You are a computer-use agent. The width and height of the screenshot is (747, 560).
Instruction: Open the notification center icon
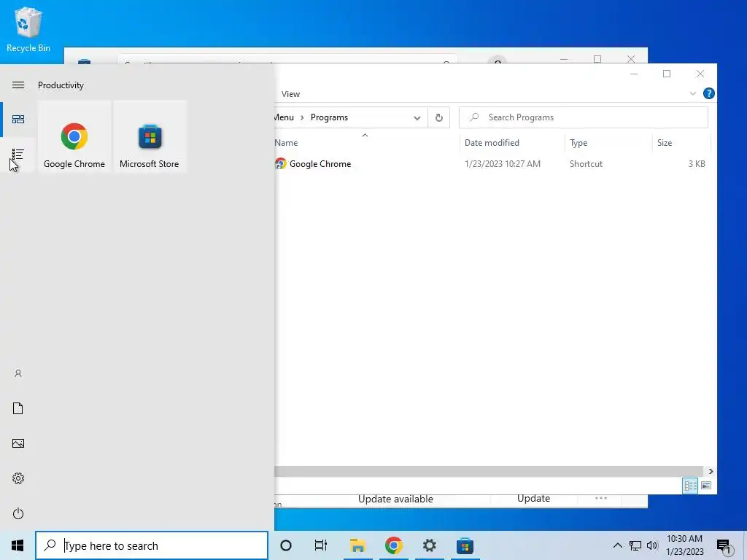point(724,545)
